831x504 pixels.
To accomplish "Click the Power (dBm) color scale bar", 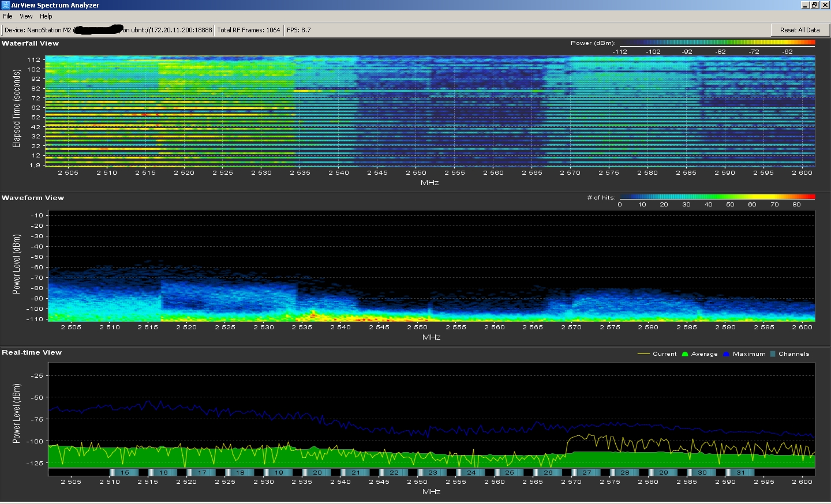I will tap(717, 43).
